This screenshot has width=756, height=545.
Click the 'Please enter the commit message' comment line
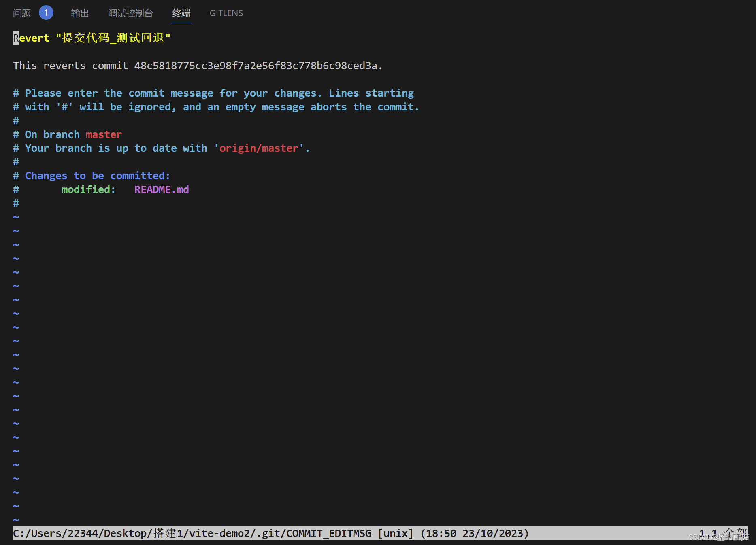(x=213, y=93)
